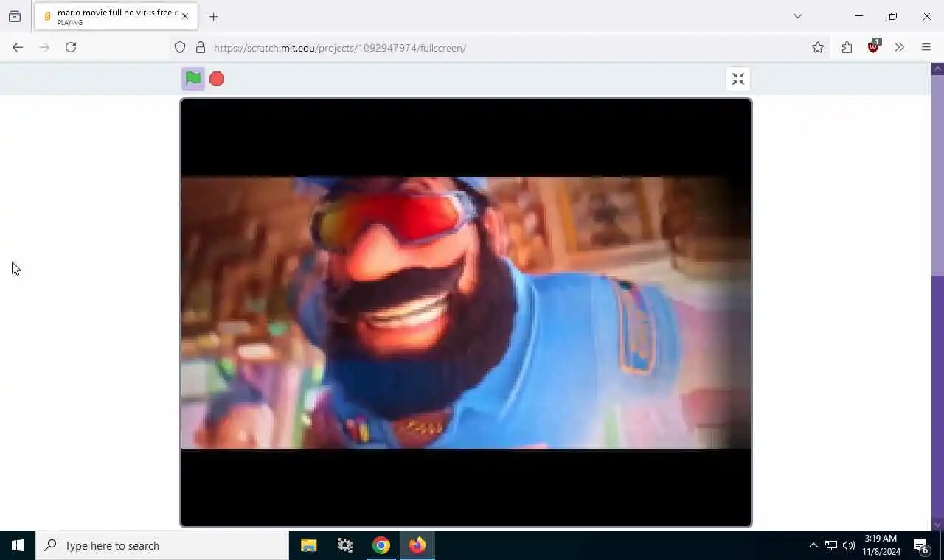This screenshot has width=944, height=560.
Task: Show hidden system tray icons
Action: 813,545
